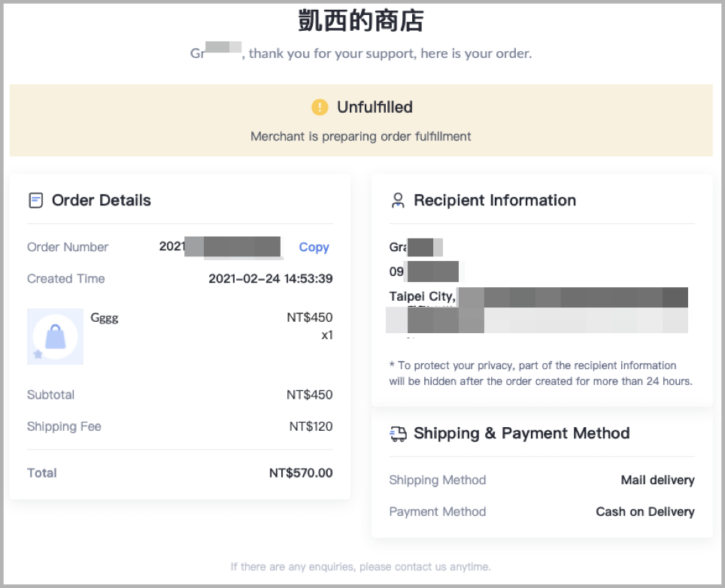
Task: Click the store title 凱西的商店
Action: tap(361, 21)
